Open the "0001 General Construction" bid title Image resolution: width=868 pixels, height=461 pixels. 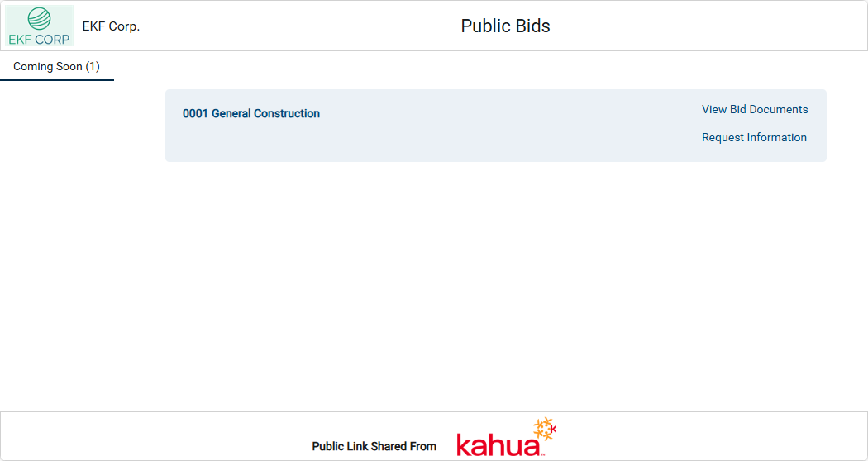pyautogui.click(x=251, y=114)
